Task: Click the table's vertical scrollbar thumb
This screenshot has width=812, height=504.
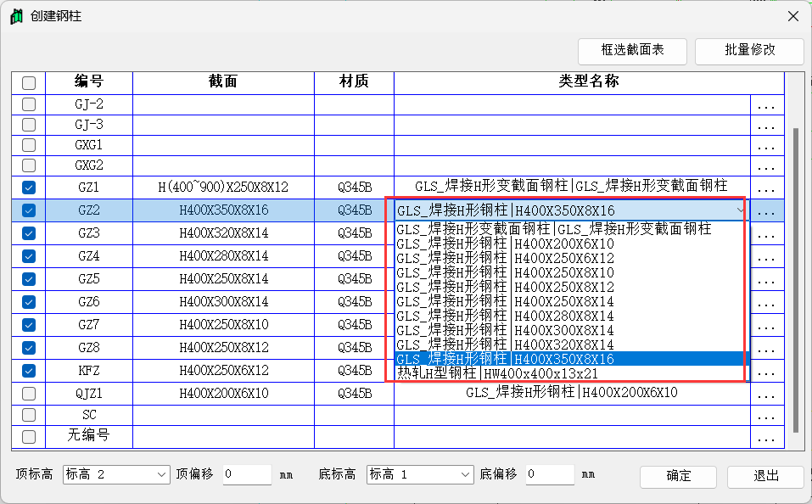Action: pos(796,280)
